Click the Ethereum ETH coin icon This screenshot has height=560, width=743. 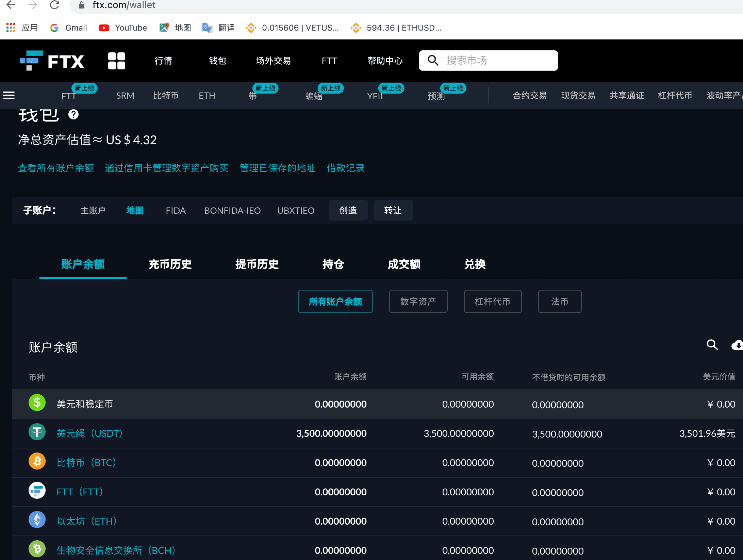37,520
